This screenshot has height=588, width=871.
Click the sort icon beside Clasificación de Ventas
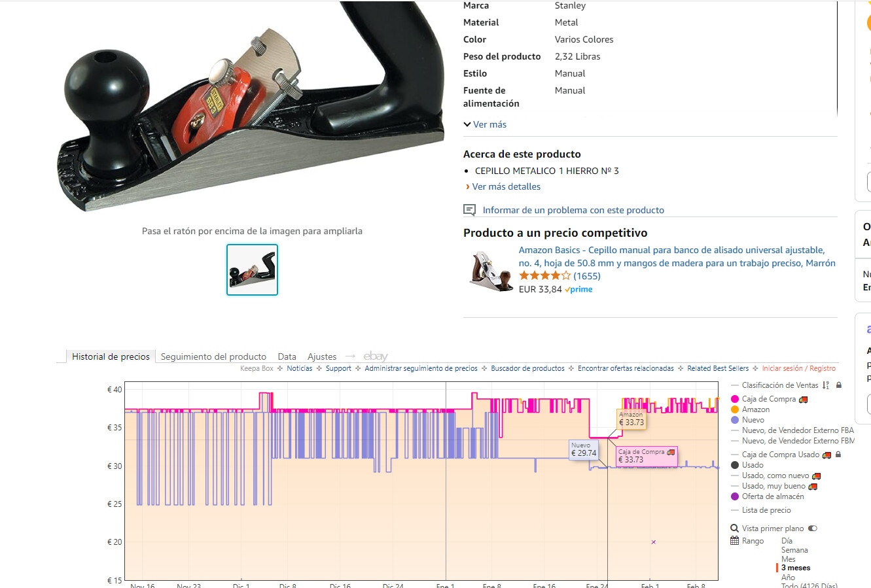coord(826,385)
